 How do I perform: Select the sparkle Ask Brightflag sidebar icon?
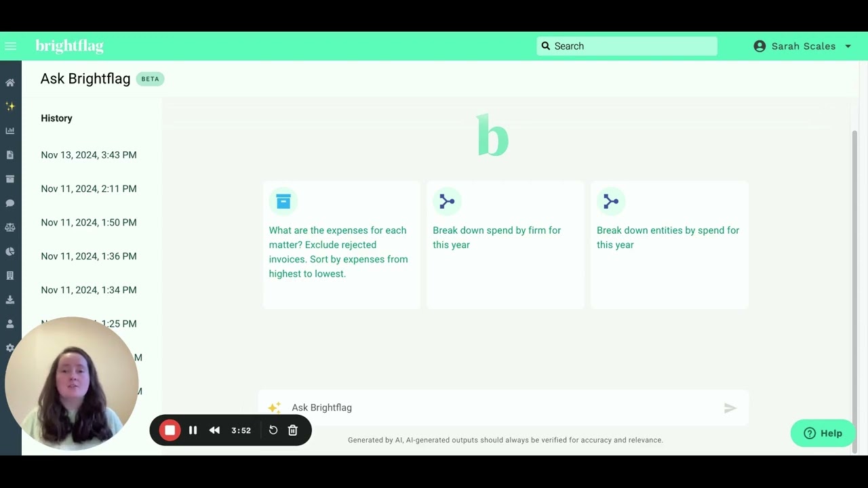pyautogui.click(x=10, y=106)
